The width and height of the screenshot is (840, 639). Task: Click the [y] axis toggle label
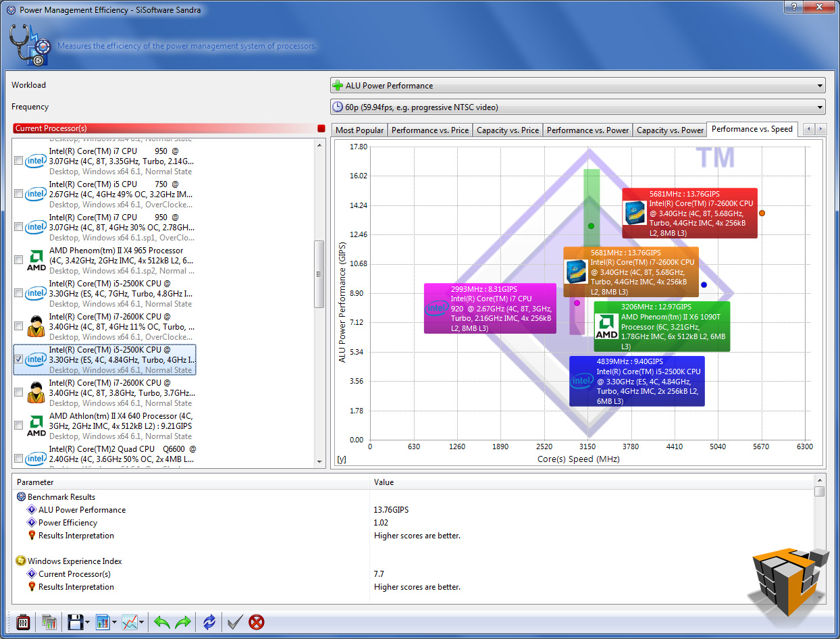point(342,459)
